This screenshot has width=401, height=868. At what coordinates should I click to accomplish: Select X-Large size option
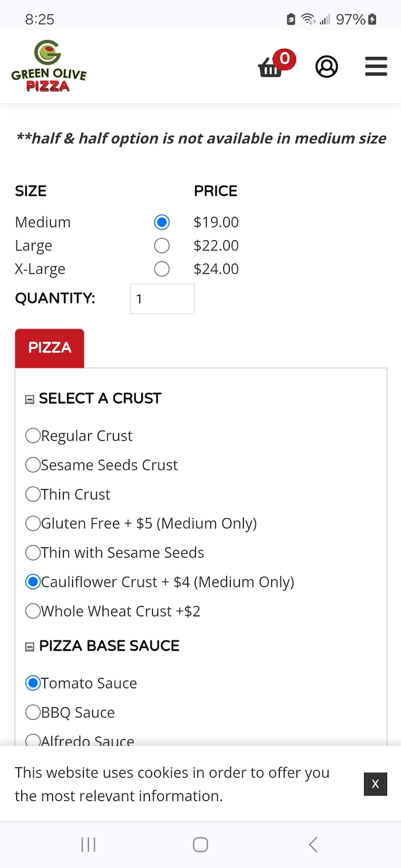click(x=162, y=269)
